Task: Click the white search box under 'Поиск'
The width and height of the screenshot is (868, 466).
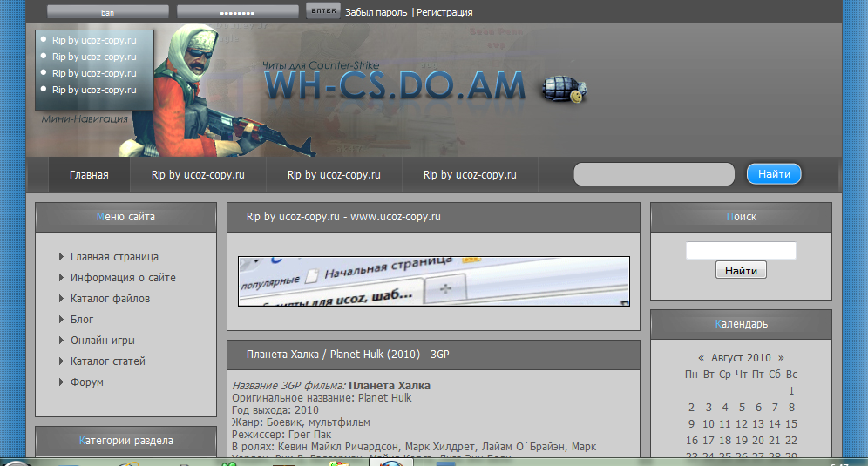Action: (741, 251)
